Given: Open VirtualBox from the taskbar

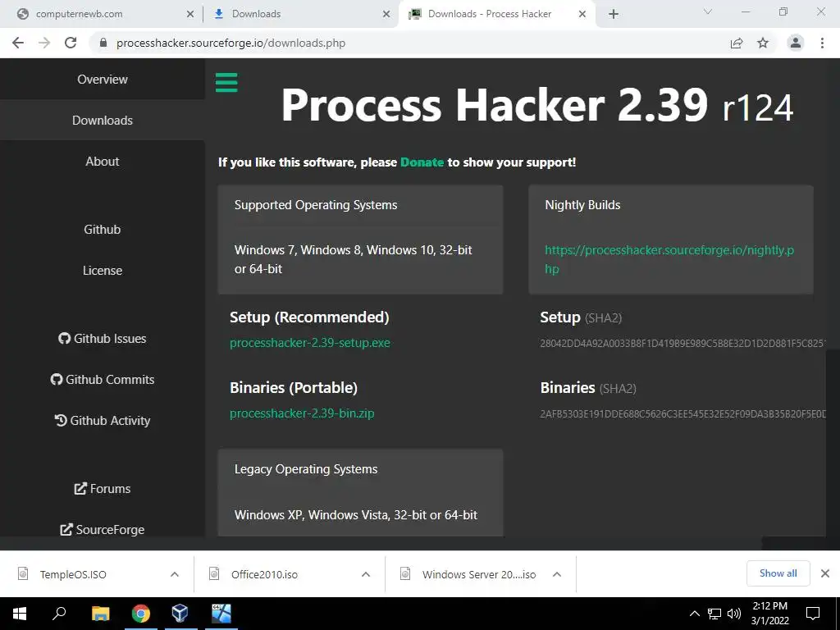Looking at the screenshot, I should pos(180,614).
